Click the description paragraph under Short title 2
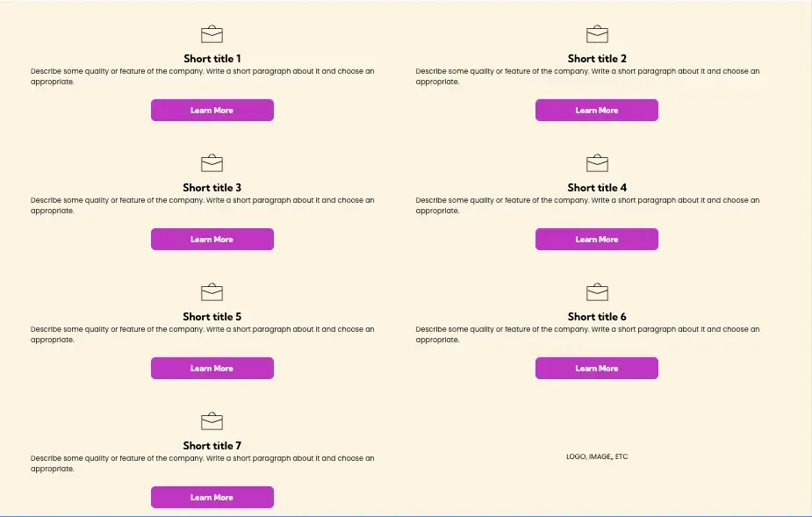The image size is (812, 517). pyautogui.click(x=587, y=76)
